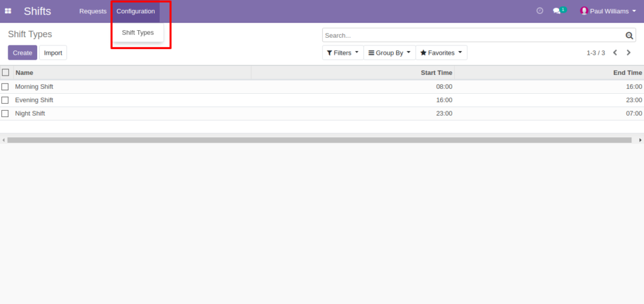Expand the Filters dropdown

click(x=343, y=53)
